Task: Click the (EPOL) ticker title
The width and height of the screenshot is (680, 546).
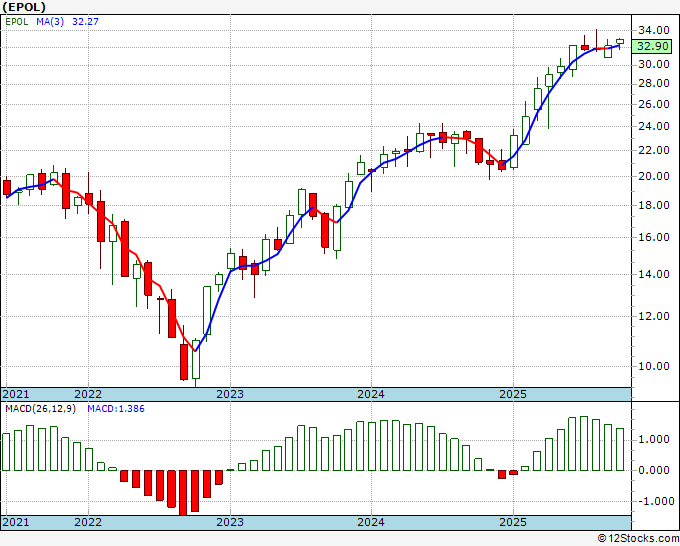Action: click(24, 7)
